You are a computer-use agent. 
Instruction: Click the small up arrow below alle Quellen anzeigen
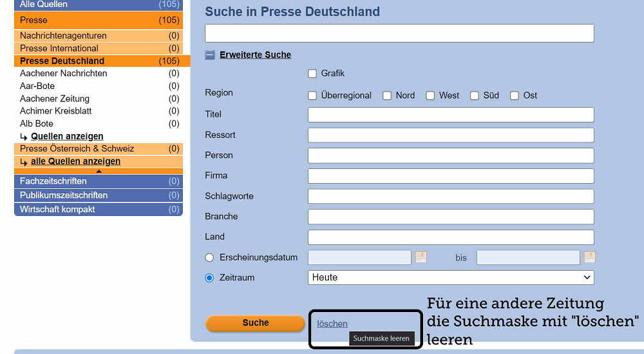99,172
